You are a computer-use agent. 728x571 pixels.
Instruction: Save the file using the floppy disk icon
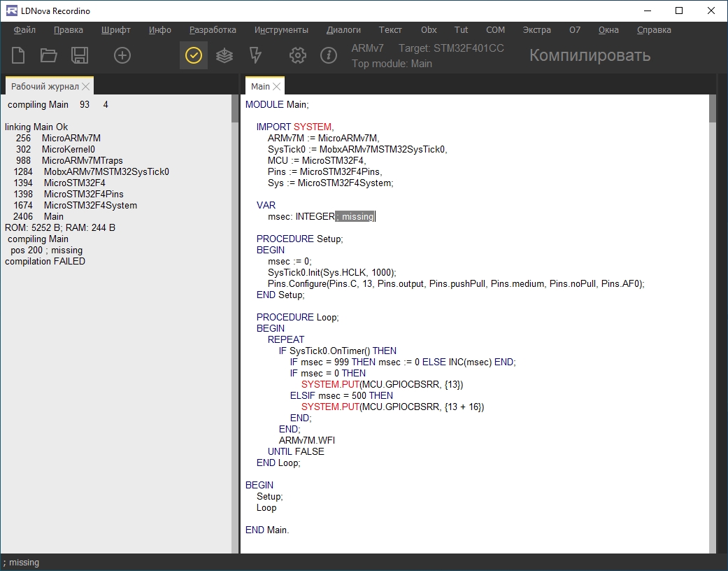(x=80, y=55)
